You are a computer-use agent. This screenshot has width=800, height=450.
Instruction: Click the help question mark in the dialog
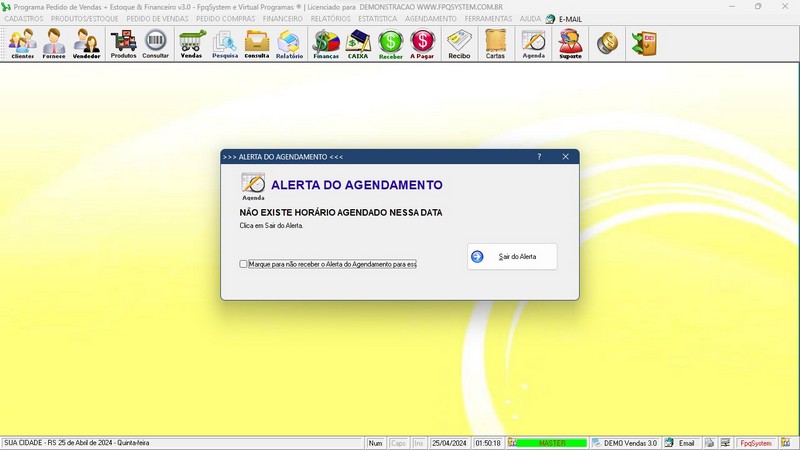pos(539,157)
